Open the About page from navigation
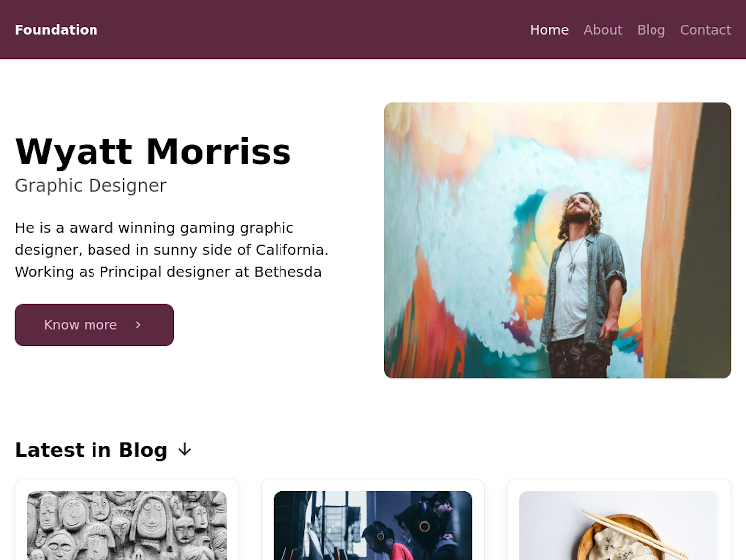 [x=603, y=30]
